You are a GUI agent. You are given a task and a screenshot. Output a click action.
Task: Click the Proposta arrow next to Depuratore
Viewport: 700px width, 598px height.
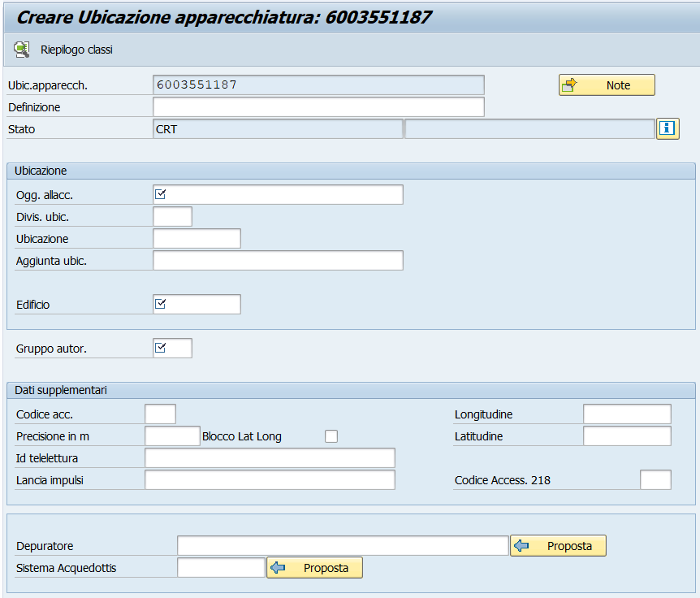tap(521, 545)
